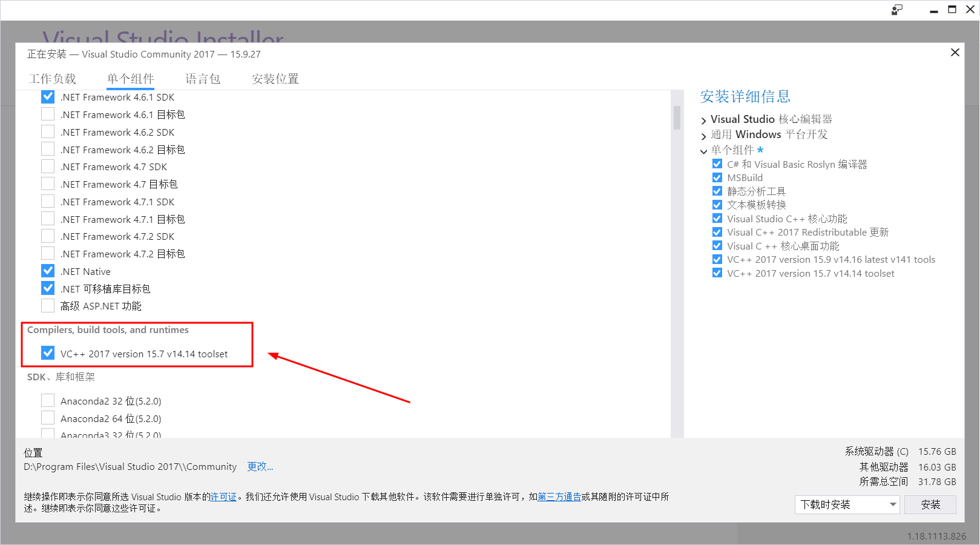
Task: Check .NET Framework 4.7.2 目标包
Action: click(48, 254)
